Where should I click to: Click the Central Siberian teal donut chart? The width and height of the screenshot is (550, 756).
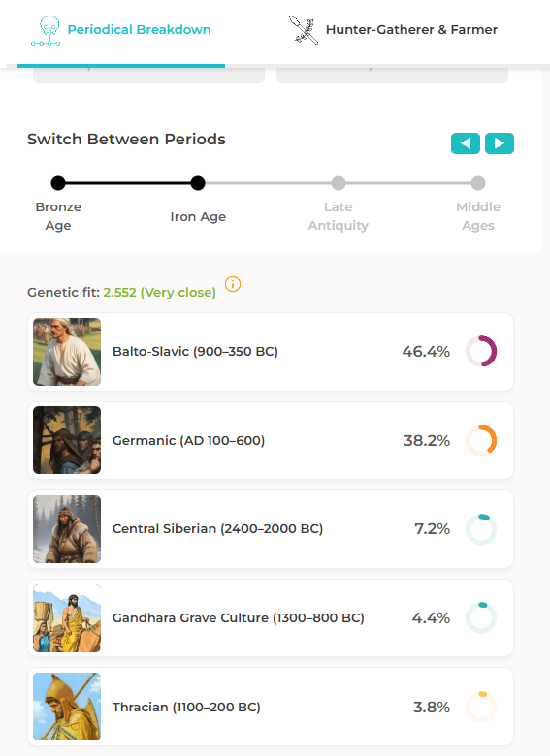pyautogui.click(x=481, y=529)
